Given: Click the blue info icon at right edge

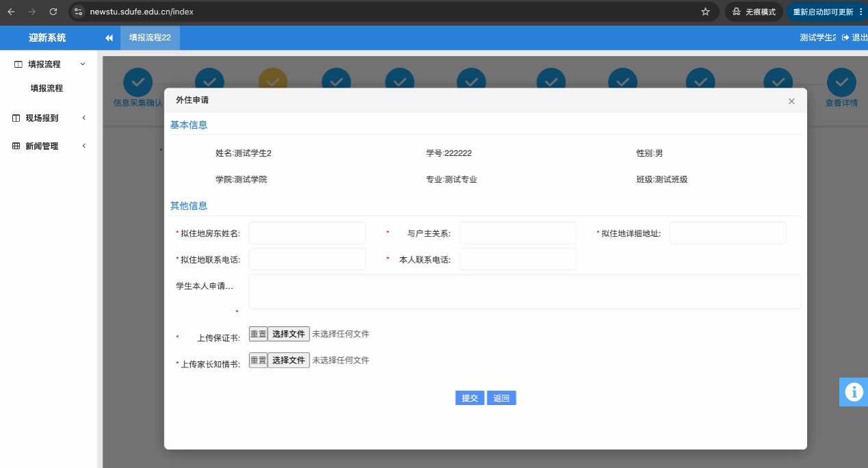Looking at the screenshot, I should click(x=854, y=391).
